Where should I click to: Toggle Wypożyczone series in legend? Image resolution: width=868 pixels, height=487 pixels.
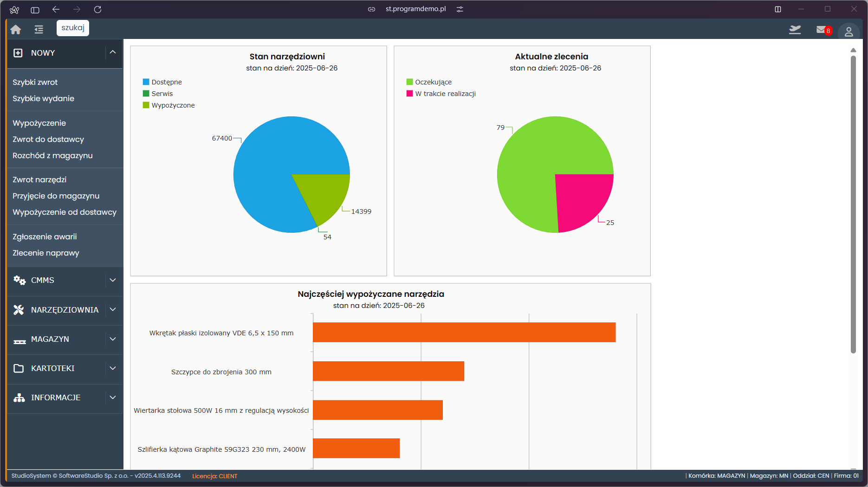coord(173,105)
